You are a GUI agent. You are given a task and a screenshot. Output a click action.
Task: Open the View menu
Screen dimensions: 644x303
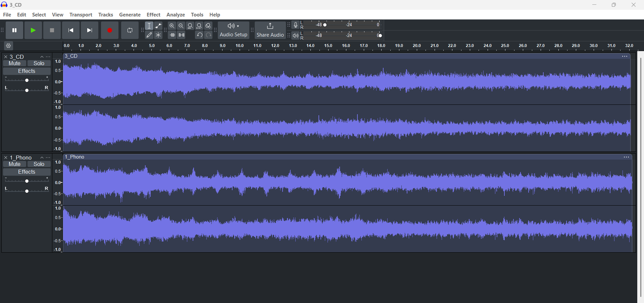click(x=58, y=15)
